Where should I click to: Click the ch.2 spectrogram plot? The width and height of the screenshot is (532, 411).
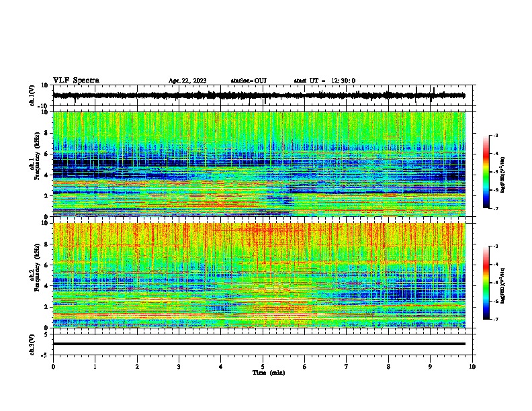(259, 275)
